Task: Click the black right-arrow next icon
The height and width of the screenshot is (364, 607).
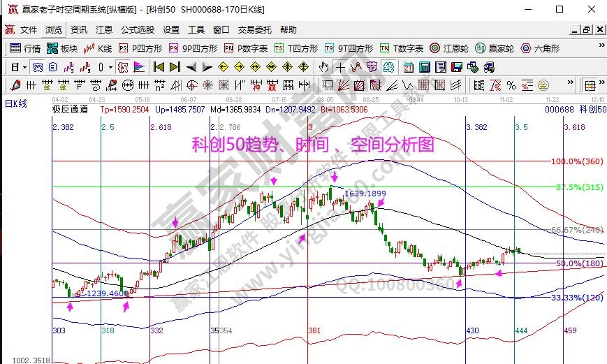Action: click(207, 68)
